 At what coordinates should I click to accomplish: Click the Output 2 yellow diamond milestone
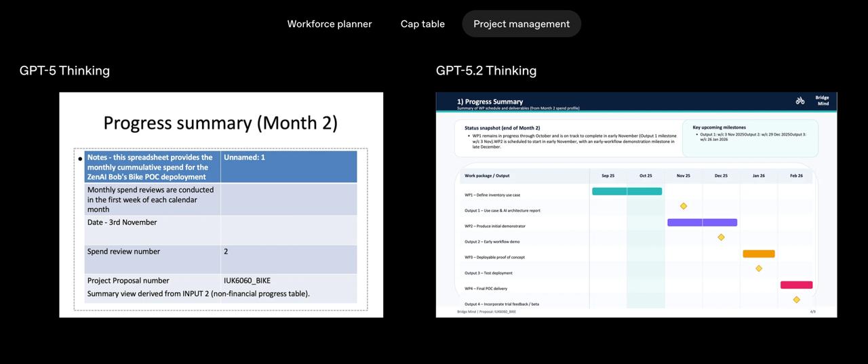click(721, 237)
